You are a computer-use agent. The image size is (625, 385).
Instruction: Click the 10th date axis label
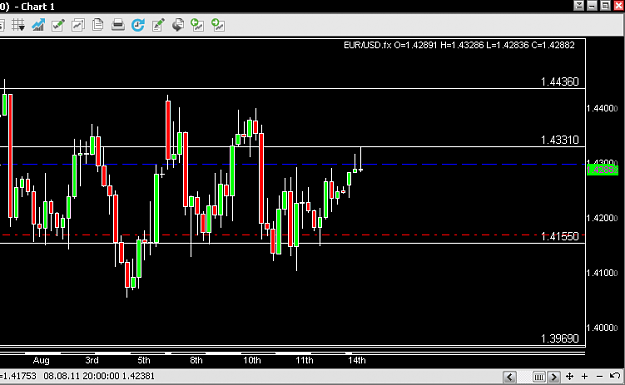click(x=252, y=360)
